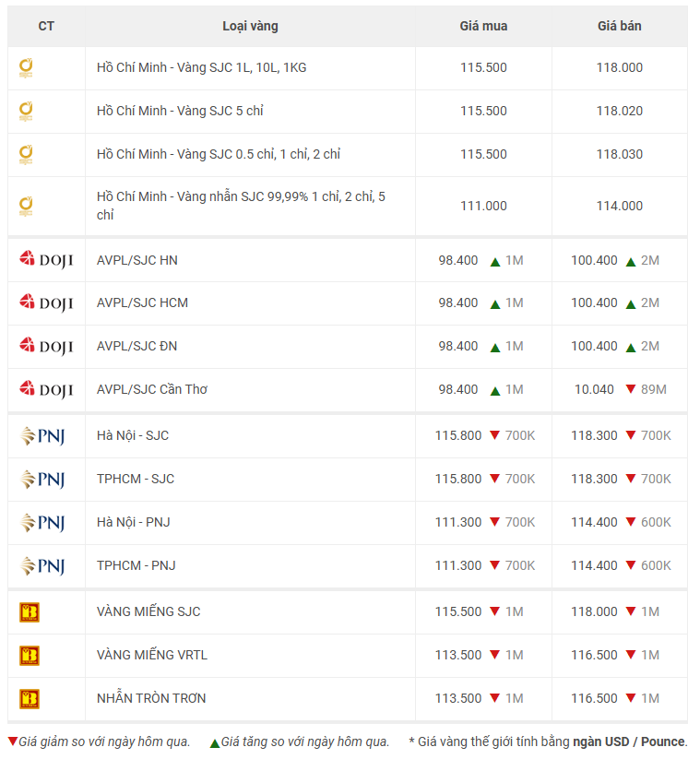
Task: Click the VÀNG MIẾNG SJC gold type
Action: 148,611
